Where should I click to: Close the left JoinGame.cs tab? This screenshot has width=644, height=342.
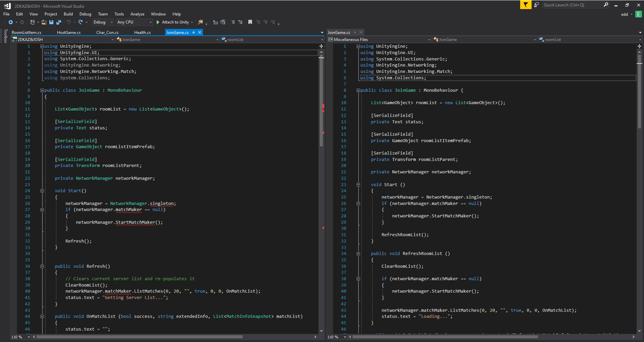[x=200, y=32]
